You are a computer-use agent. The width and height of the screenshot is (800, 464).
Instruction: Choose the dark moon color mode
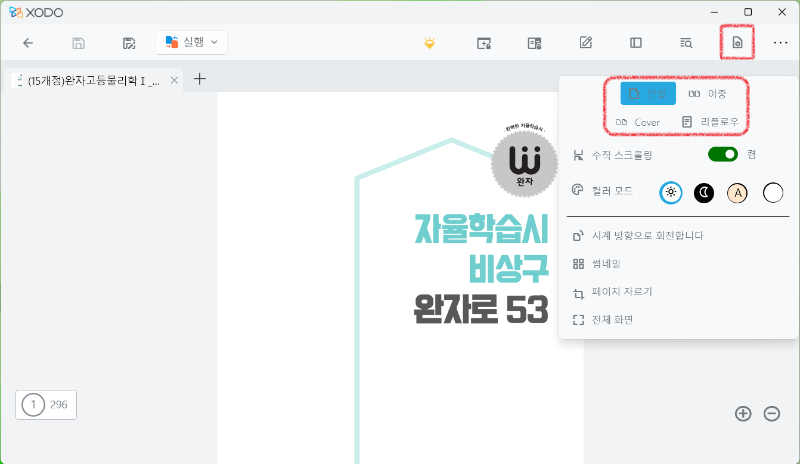[x=704, y=192]
